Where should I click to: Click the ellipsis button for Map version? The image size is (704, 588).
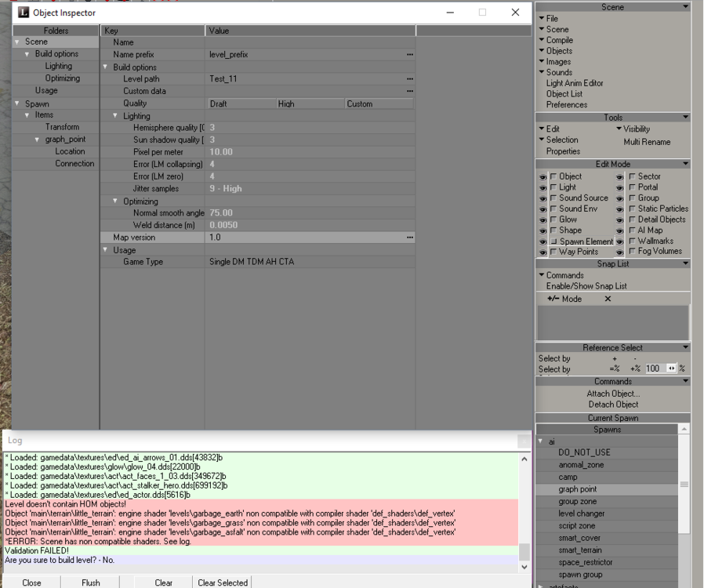409,238
